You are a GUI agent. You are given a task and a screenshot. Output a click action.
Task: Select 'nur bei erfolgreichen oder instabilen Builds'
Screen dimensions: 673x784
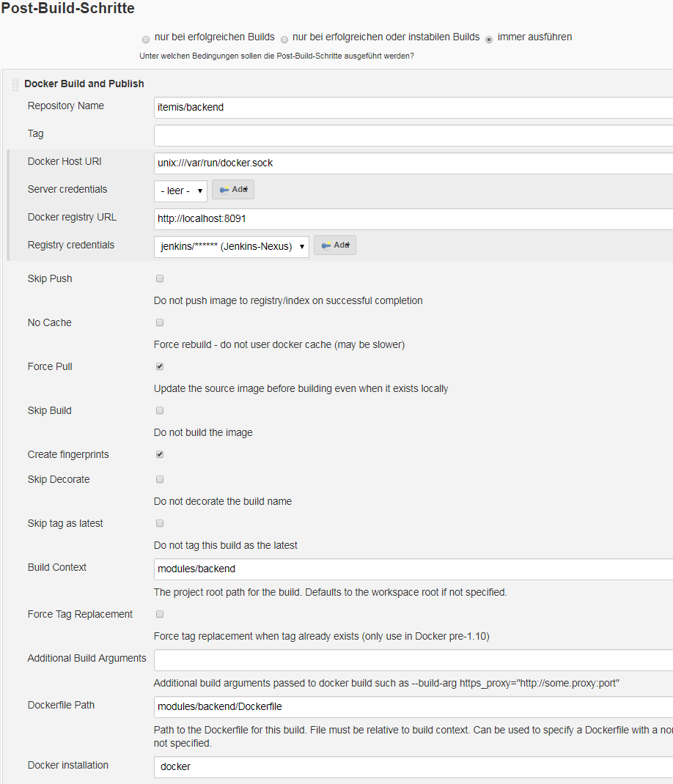point(284,39)
